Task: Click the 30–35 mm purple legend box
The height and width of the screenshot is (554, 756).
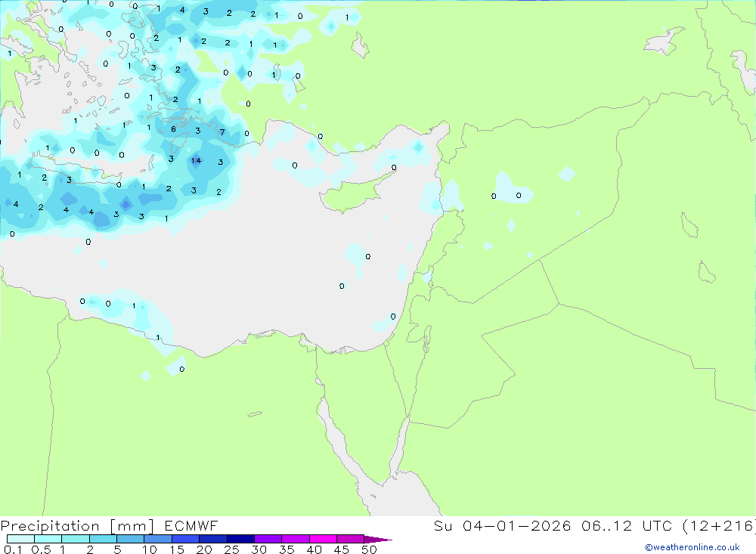Action: pyautogui.click(x=268, y=539)
